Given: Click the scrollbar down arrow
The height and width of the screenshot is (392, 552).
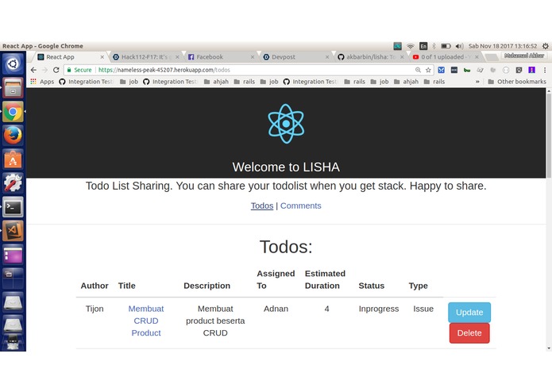Looking at the screenshot, I should pos(549,348).
